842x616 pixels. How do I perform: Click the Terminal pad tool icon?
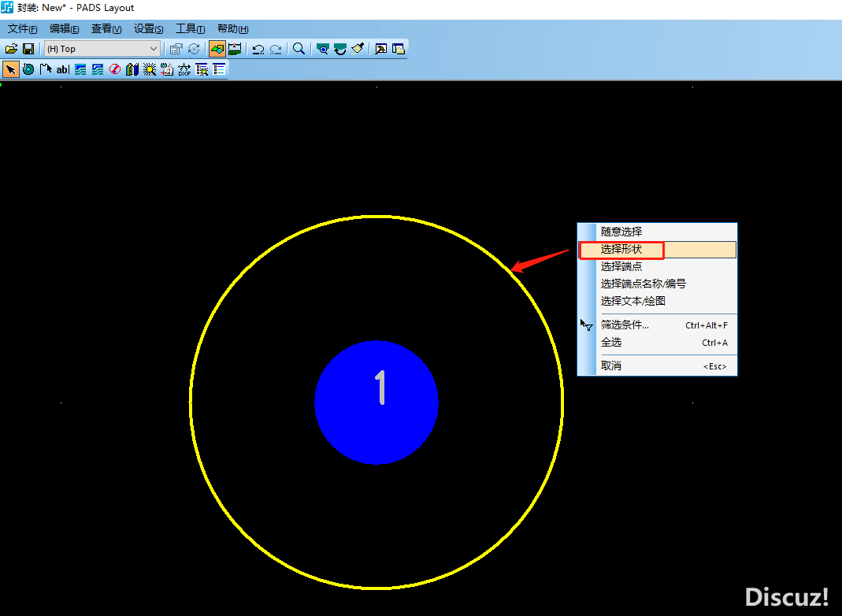click(x=28, y=69)
